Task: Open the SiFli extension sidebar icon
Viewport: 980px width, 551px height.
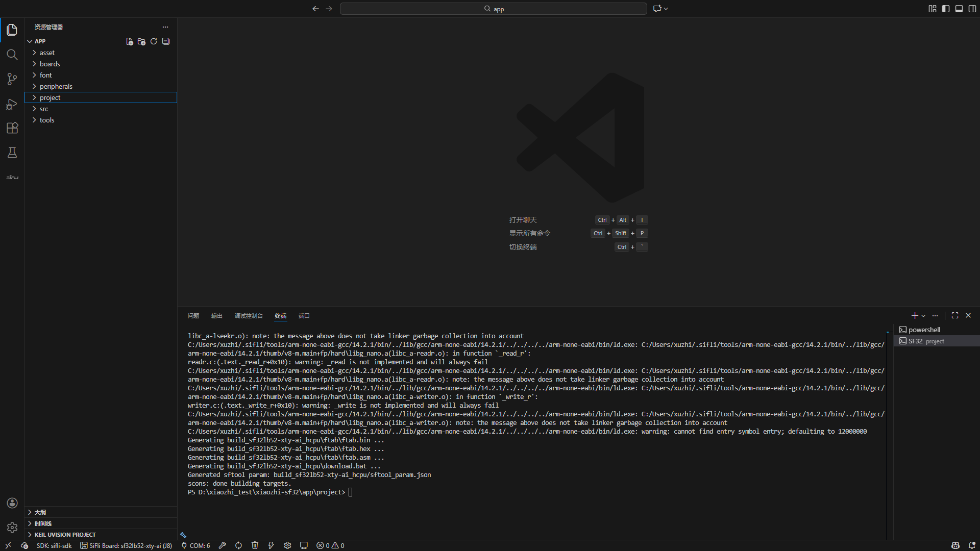Action: click(12, 178)
